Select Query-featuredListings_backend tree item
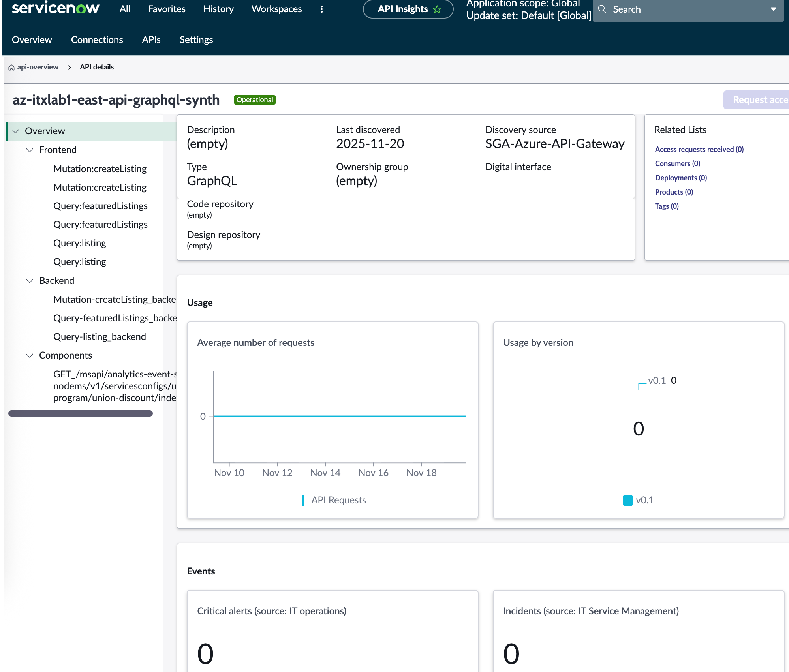The height and width of the screenshot is (672, 789). (115, 318)
